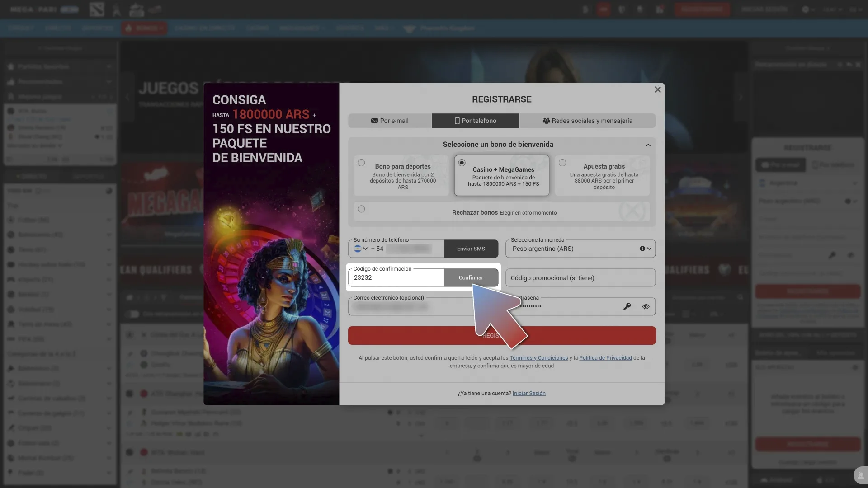Choose the Apuesta gratis bonus option
Screen dimensions: 868x488
click(x=562, y=163)
